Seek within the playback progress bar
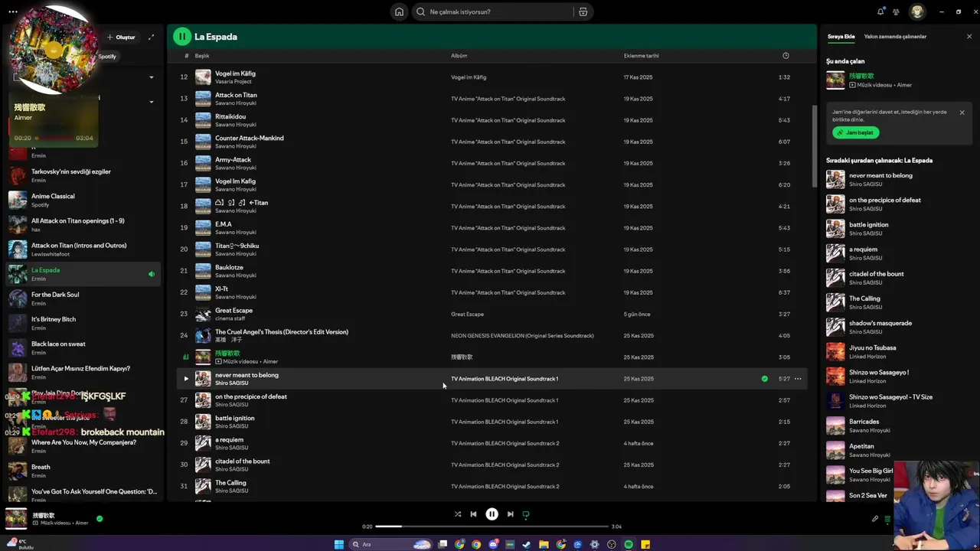 click(x=492, y=527)
